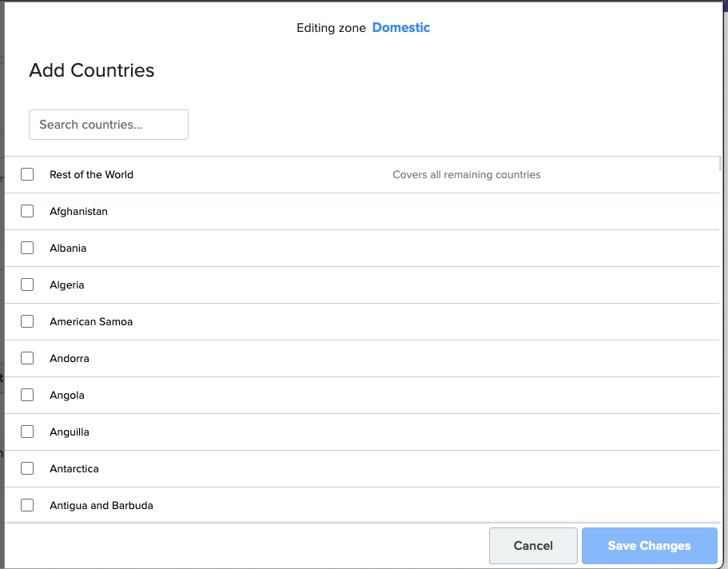Open the Domestic zone link
Viewport: 728px width, 569px height.
tap(401, 27)
